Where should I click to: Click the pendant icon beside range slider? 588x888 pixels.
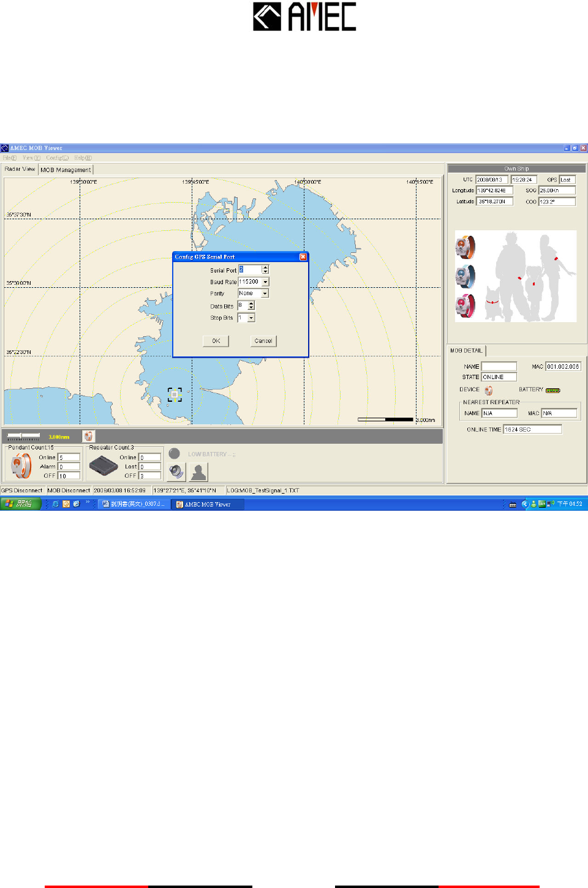click(89, 436)
